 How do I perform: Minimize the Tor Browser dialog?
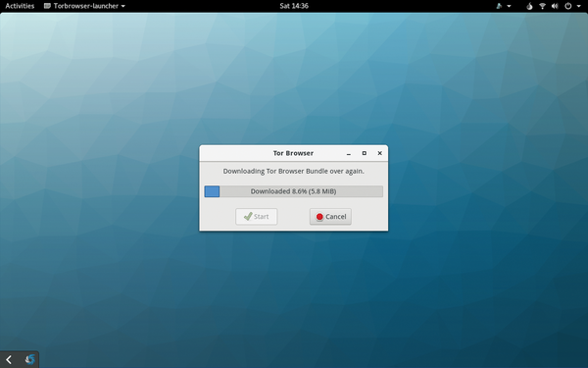click(348, 154)
